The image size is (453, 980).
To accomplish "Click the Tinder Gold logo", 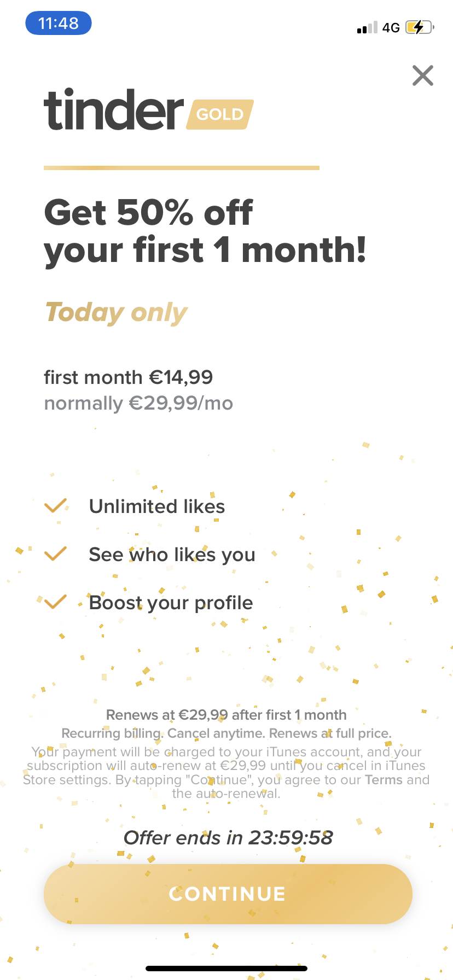I will pyautogui.click(x=113, y=112).
